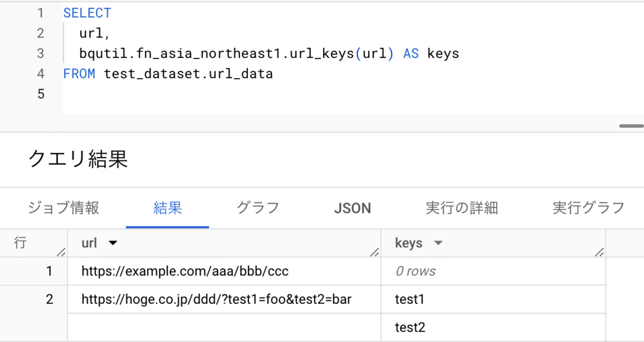Open the ジョブ情報 tab
644x342 pixels.
point(63,208)
